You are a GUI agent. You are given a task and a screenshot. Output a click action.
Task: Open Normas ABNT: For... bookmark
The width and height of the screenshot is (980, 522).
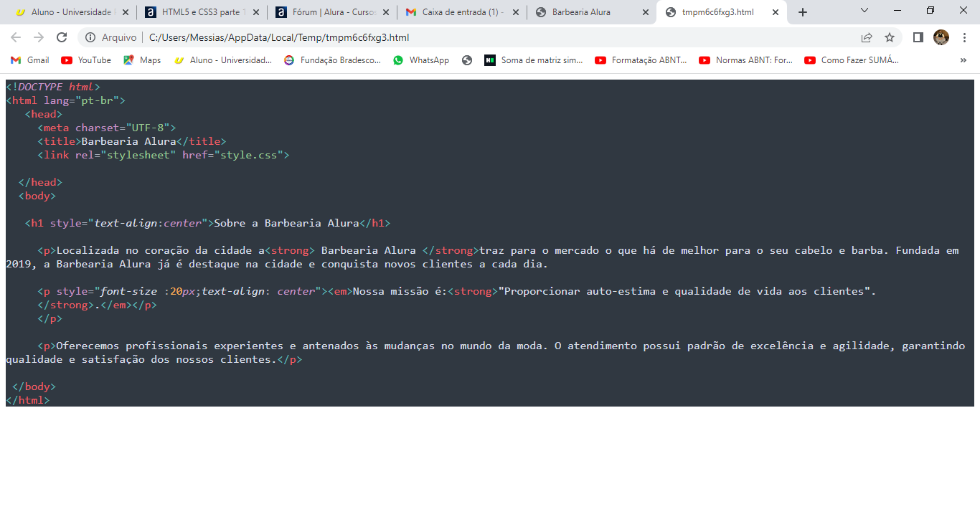(x=745, y=60)
